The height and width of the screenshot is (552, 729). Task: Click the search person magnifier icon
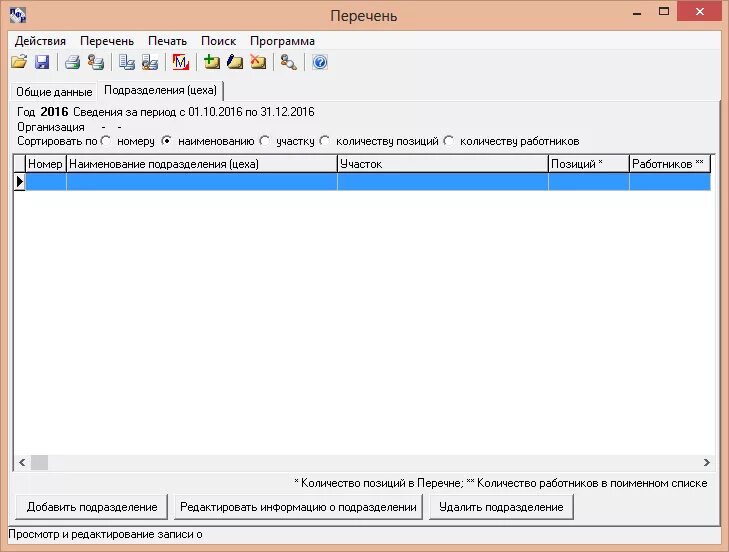289,62
